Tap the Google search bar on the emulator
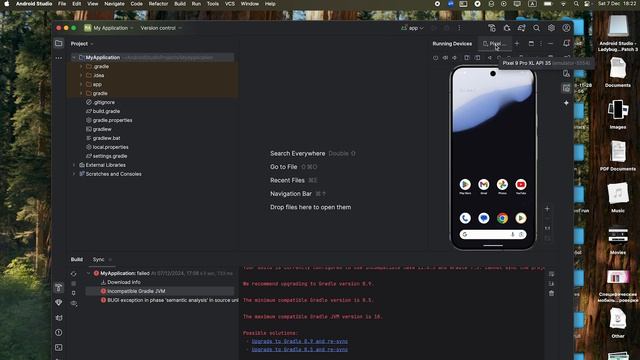The width and height of the screenshot is (640, 360). (x=493, y=234)
